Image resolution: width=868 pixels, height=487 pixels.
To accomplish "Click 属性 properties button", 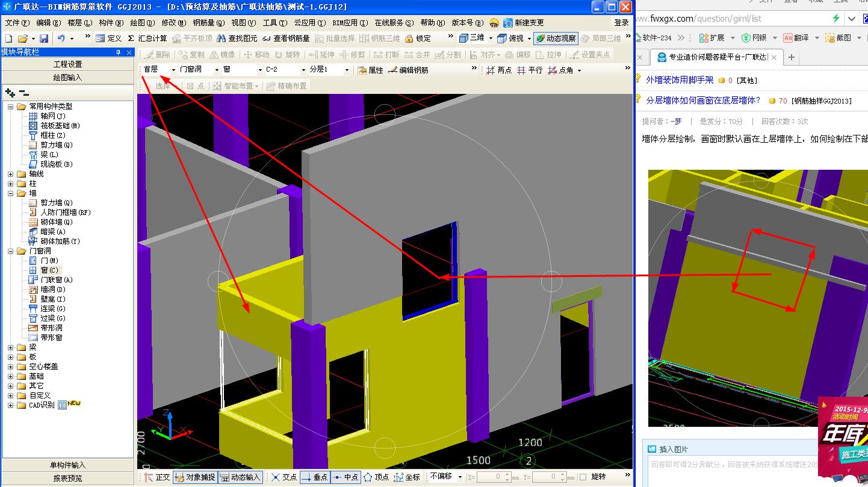I will tap(370, 70).
